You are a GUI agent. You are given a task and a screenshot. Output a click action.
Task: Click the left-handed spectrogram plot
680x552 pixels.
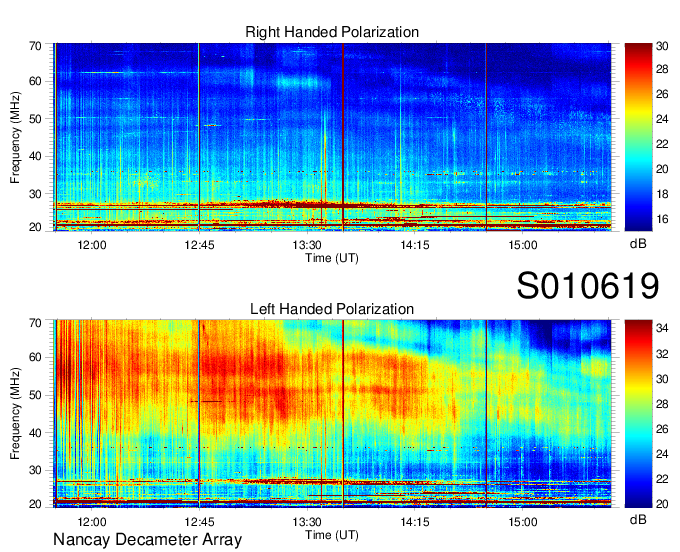[332, 414]
